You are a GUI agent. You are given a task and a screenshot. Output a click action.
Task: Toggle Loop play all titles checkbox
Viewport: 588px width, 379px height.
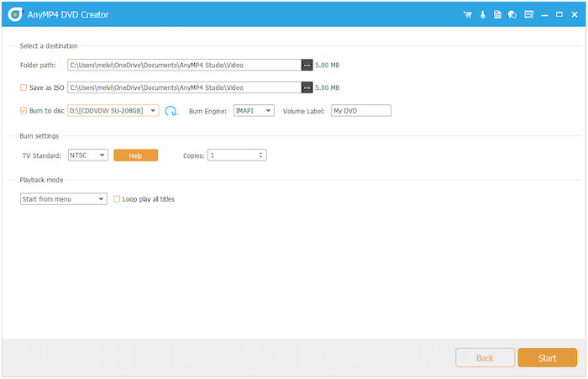click(117, 199)
